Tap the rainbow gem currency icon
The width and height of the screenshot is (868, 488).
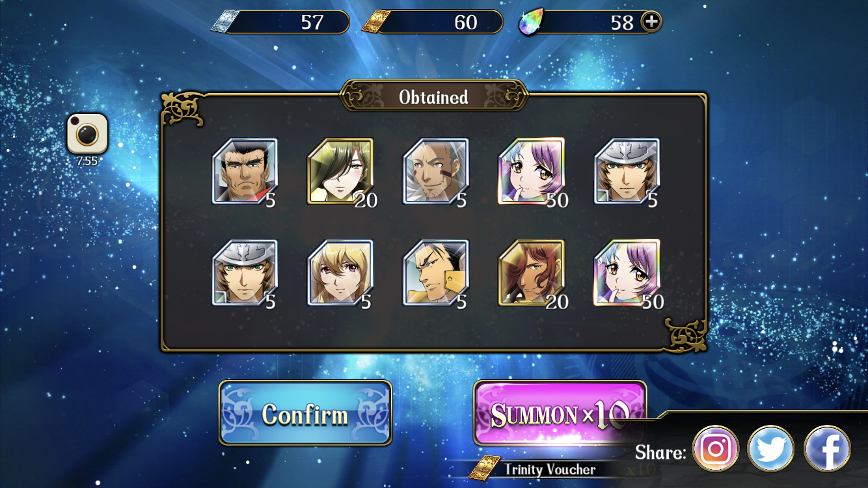click(x=530, y=22)
